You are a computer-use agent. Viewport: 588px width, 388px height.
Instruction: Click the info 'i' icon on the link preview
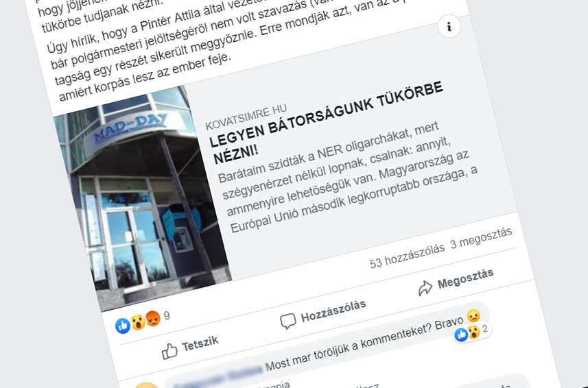[449, 26]
